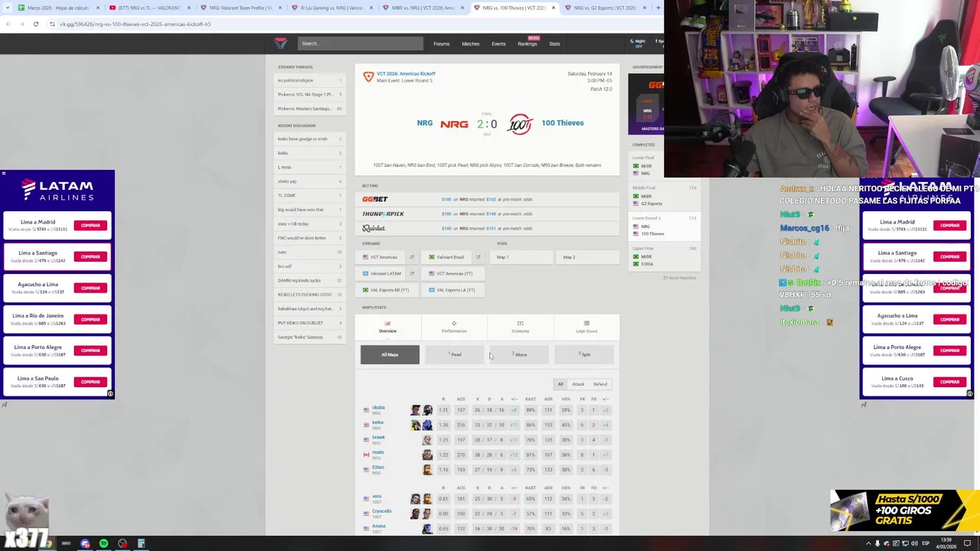Click the 100 Thieves team logo
Image resolution: width=980 pixels, height=551 pixels.
pyautogui.click(x=520, y=123)
